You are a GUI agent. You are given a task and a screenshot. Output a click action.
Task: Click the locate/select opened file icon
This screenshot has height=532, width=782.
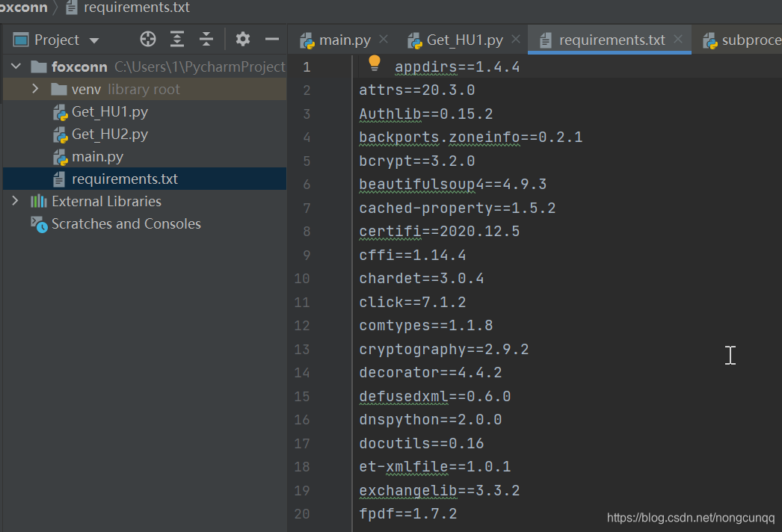(x=147, y=39)
